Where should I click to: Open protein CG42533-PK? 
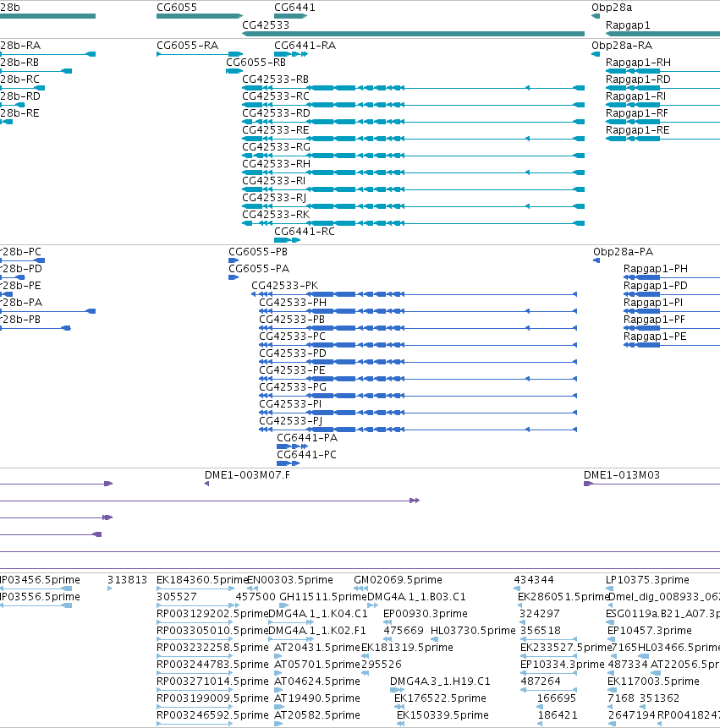(x=285, y=286)
